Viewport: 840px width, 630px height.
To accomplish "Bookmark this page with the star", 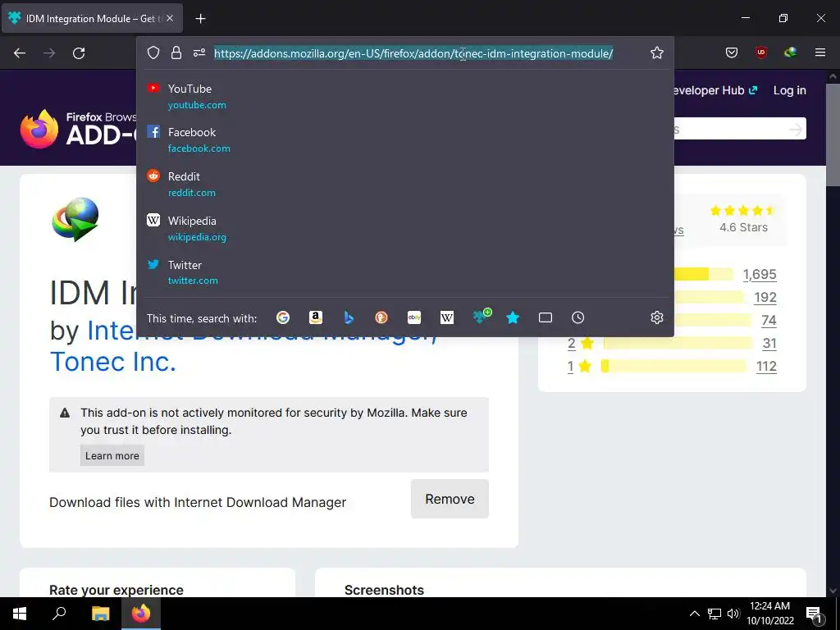I will (x=657, y=52).
